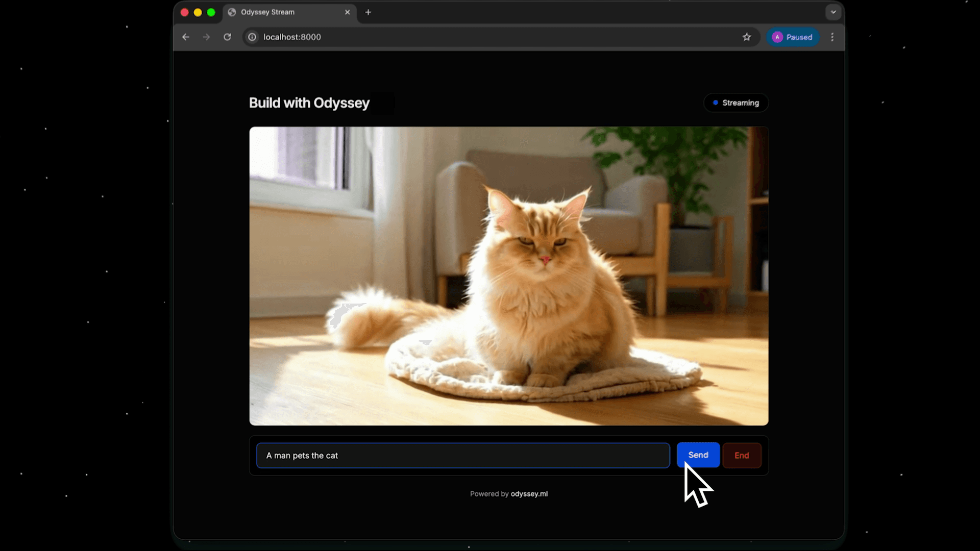View site information icon in address bar
Viewport: 980px width, 551px height.
pos(252,37)
